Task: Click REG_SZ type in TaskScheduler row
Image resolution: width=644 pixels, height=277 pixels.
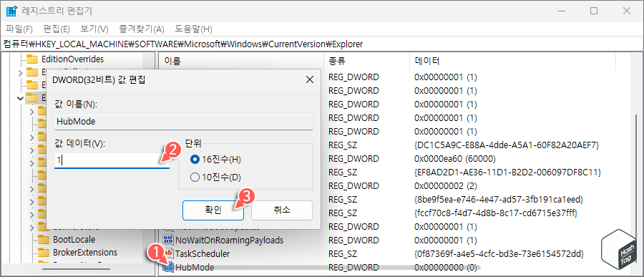Action: (343, 253)
